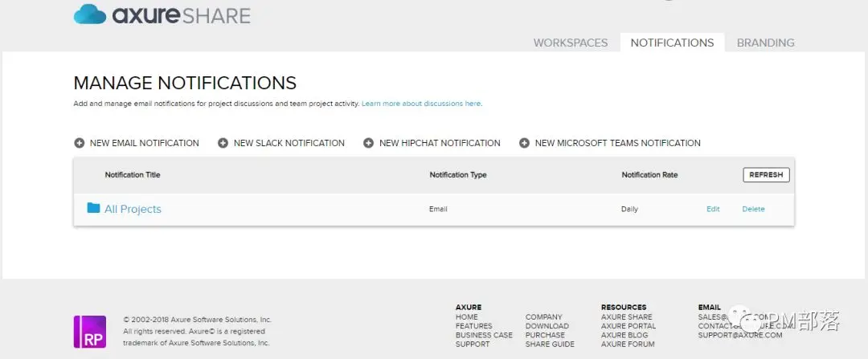Open the Branding tab
This screenshot has width=868, height=359.
pos(766,43)
